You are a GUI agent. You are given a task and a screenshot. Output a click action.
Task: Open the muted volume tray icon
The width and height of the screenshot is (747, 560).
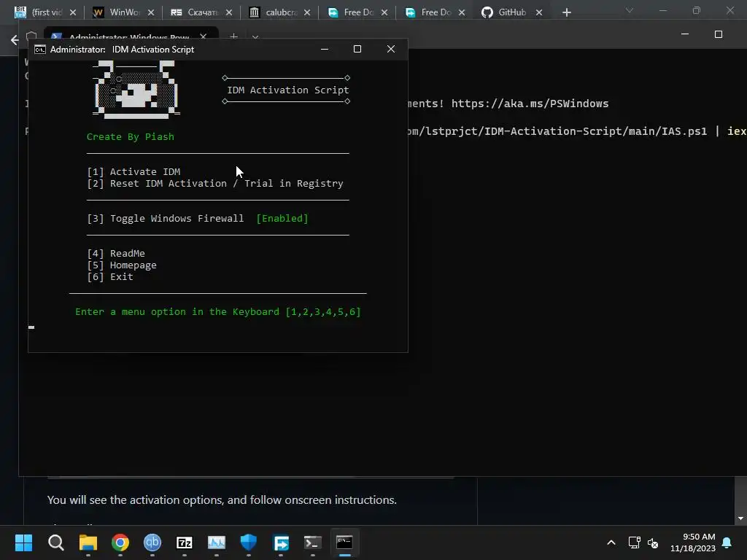[653, 542]
